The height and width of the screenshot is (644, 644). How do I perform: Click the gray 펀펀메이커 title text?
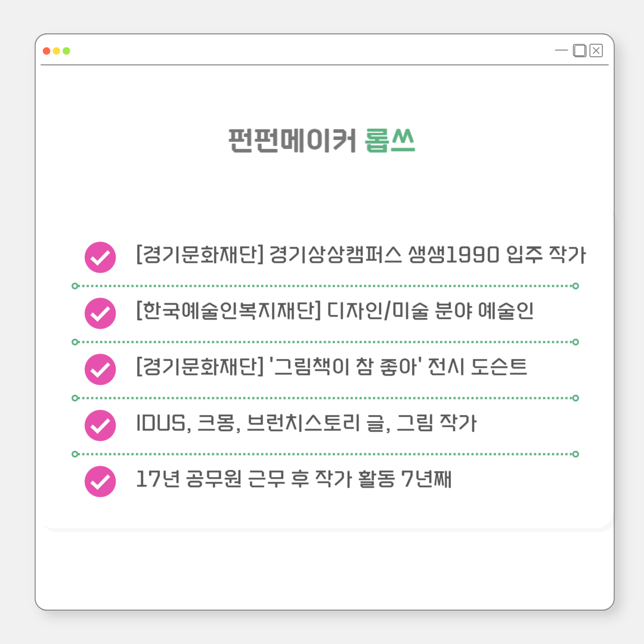[292, 141]
